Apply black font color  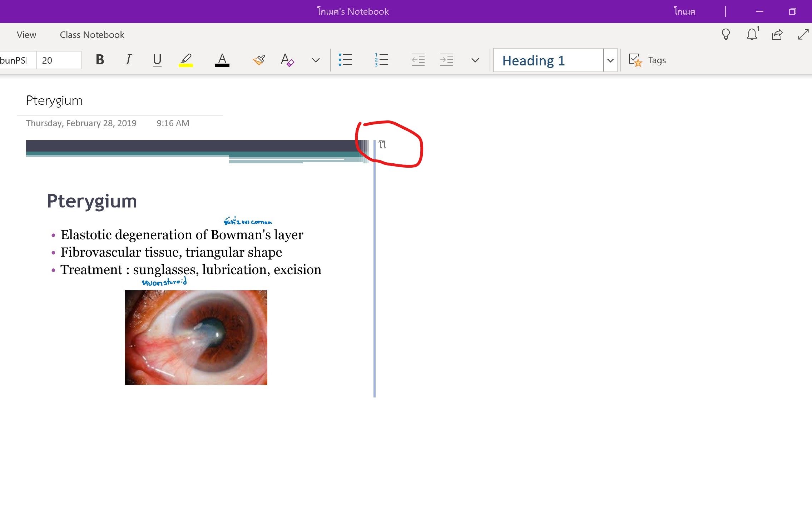(x=222, y=60)
